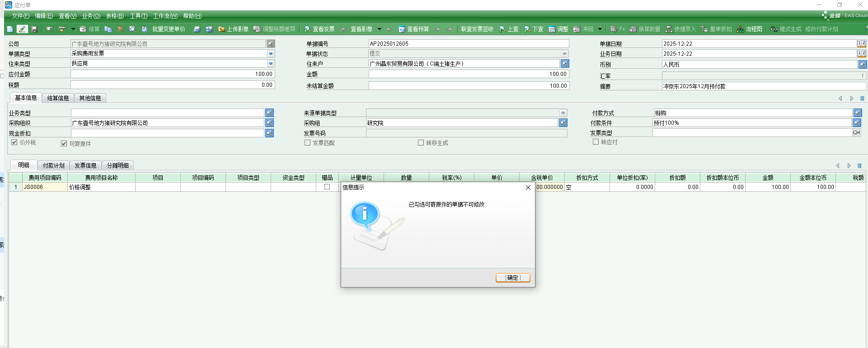Open the 业务(O) menu
Viewport: 868px width, 348px height.
click(91, 16)
